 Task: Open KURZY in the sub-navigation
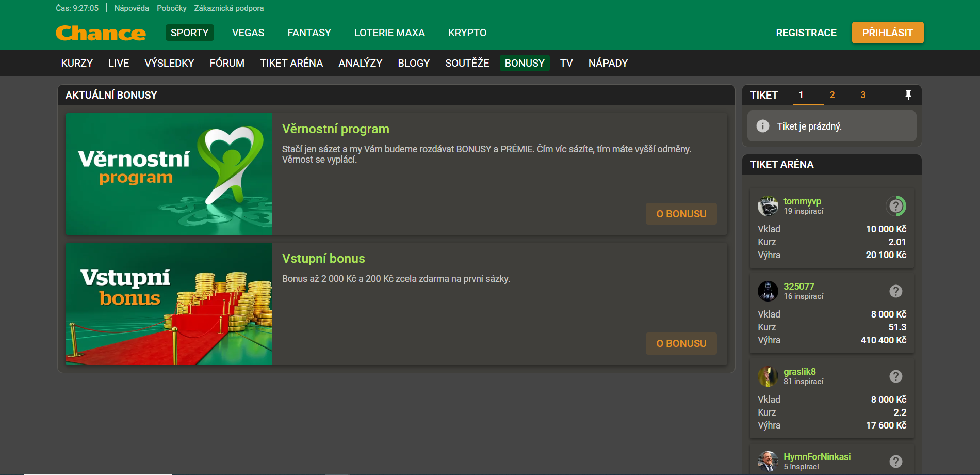click(77, 63)
